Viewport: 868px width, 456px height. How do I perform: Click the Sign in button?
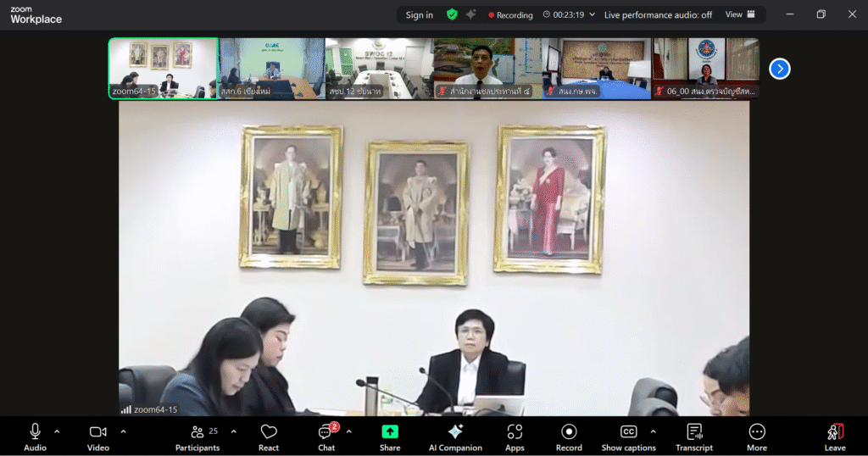click(x=419, y=14)
